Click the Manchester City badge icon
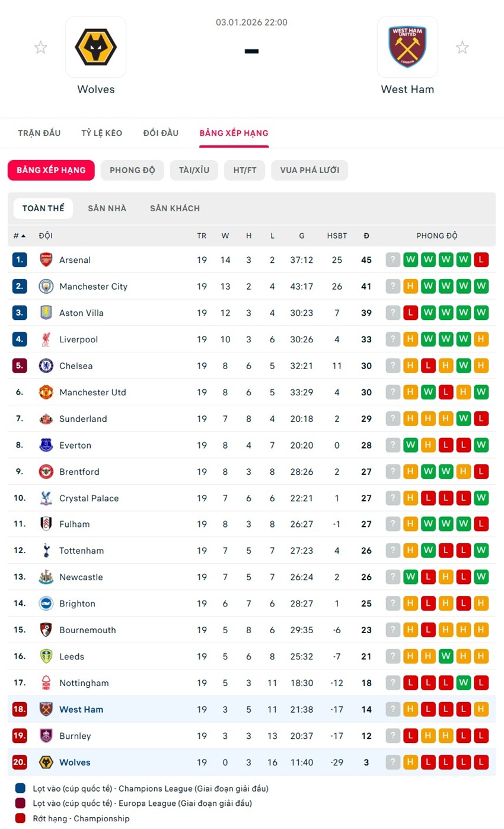 pos(46,287)
